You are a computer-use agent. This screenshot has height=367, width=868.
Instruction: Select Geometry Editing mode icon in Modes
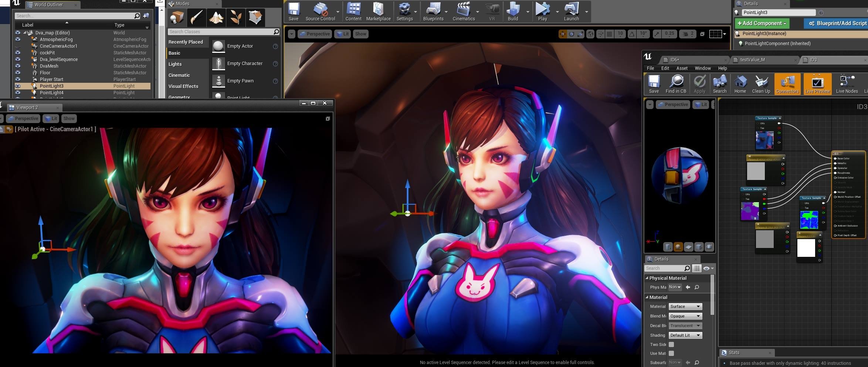255,17
